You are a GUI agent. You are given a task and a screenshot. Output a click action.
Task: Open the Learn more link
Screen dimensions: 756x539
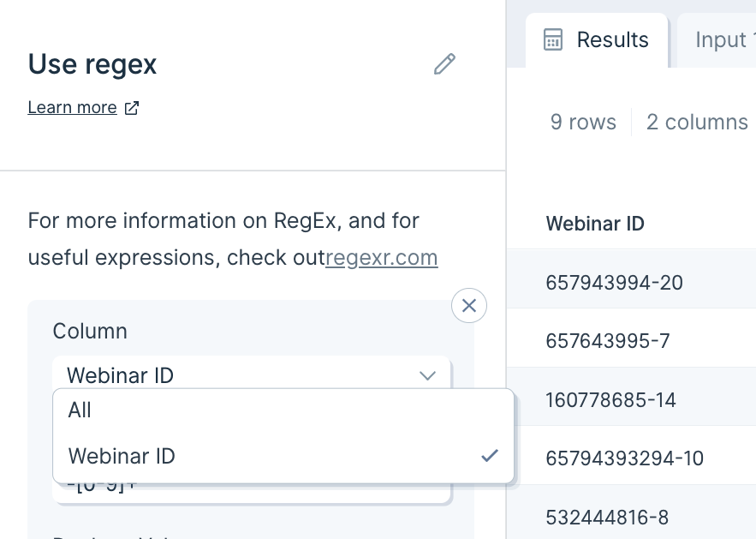tap(72, 107)
